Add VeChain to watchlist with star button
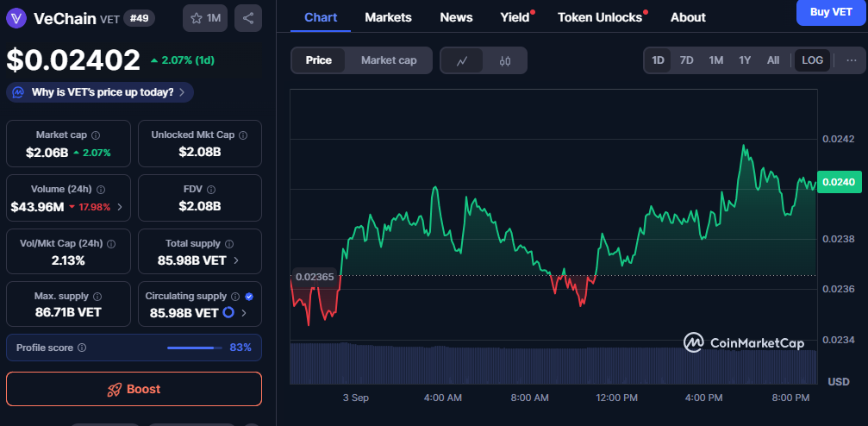This screenshot has height=426, width=868. click(x=205, y=18)
